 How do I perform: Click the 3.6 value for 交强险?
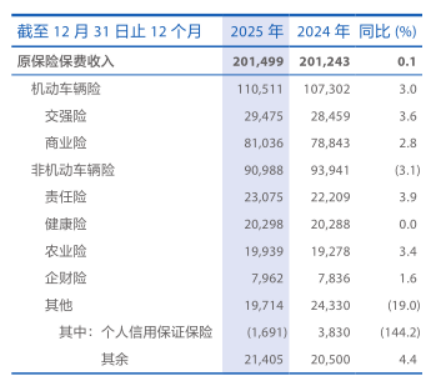[x=408, y=116]
